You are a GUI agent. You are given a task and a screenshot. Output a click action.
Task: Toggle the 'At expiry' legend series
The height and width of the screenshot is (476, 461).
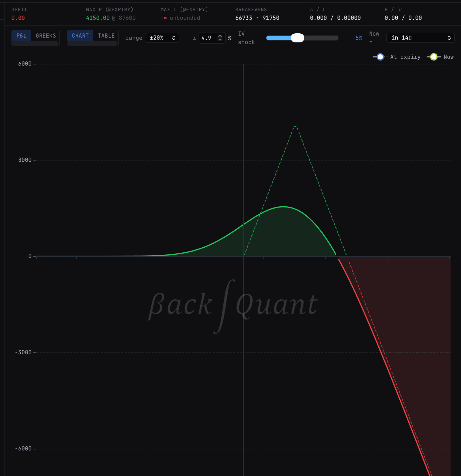click(x=397, y=57)
